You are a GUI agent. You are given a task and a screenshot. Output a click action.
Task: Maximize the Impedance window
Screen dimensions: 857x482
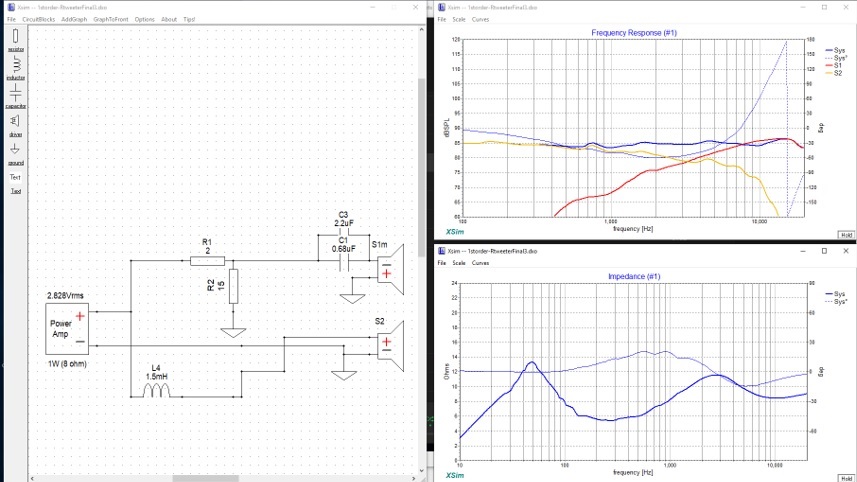[824, 251]
